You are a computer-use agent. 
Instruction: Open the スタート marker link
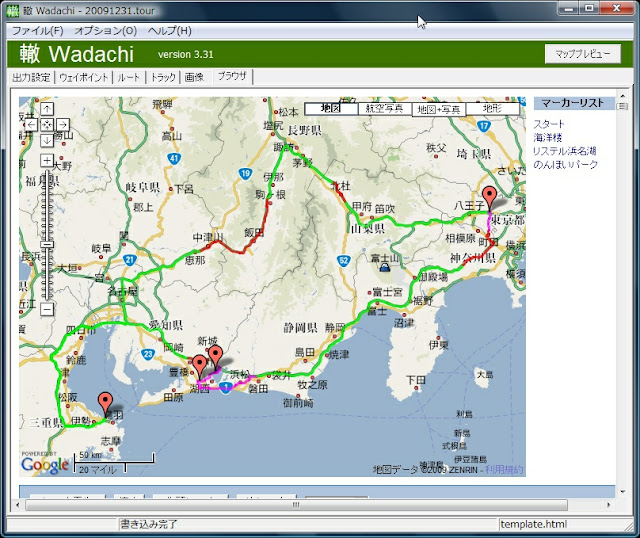tap(549, 124)
